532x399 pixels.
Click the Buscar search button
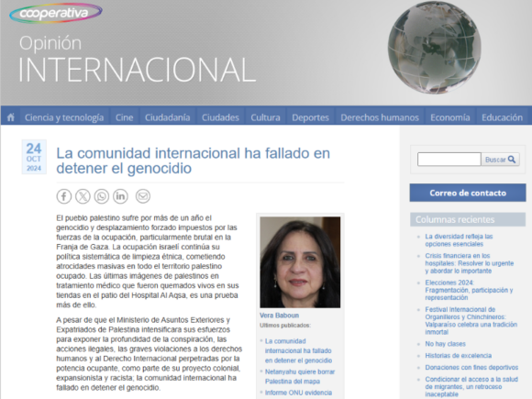pyautogui.click(x=501, y=160)
